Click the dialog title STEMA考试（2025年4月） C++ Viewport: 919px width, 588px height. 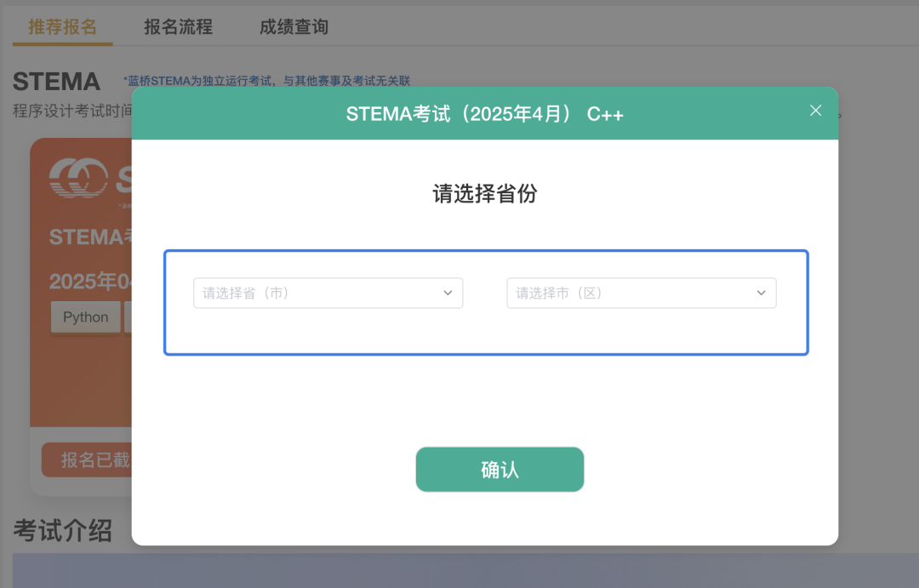point(484,114)
